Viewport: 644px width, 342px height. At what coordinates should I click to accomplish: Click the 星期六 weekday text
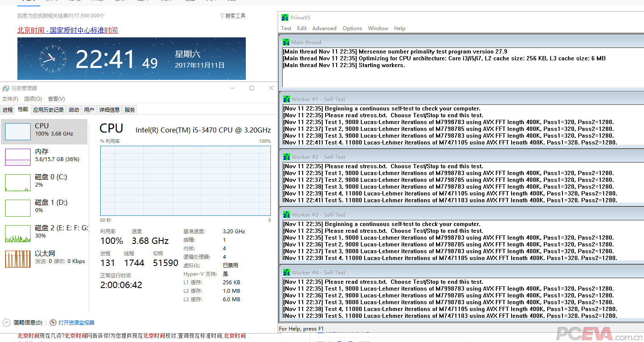click(188, 54)
